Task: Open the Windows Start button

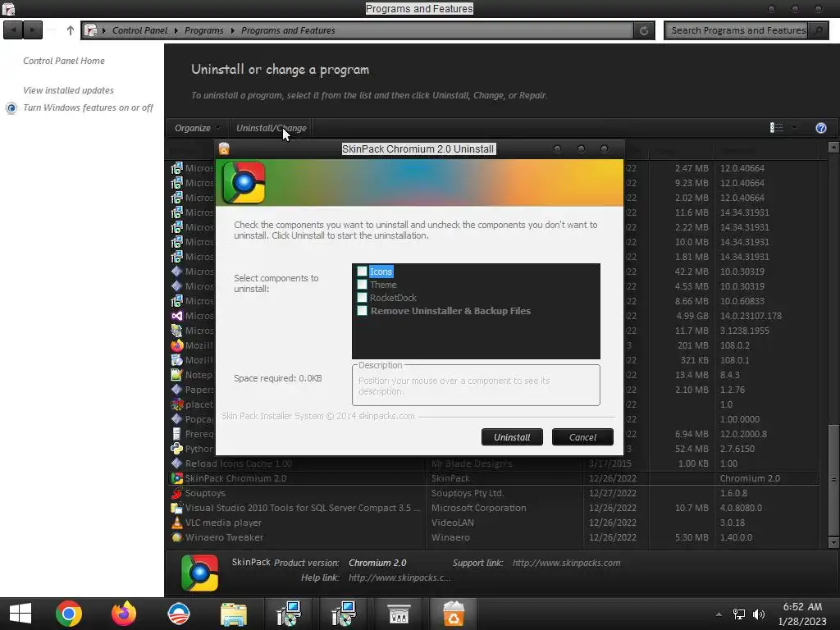Action: tap(21, 614)
